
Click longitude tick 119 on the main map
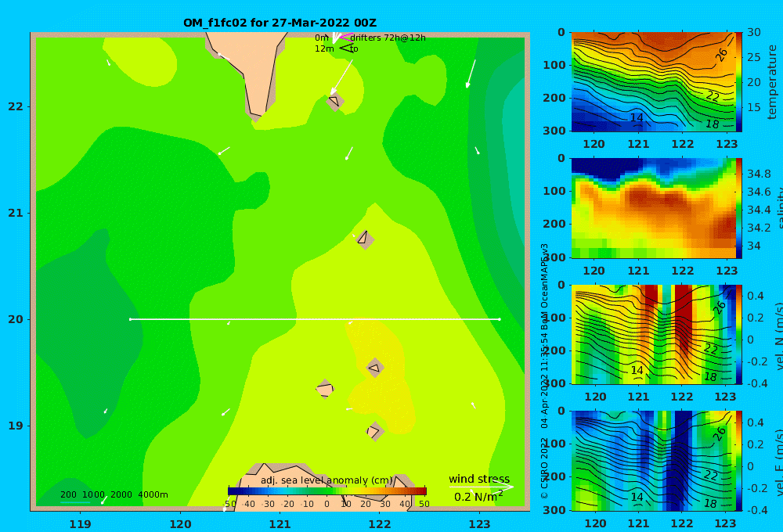coord(80,524)
